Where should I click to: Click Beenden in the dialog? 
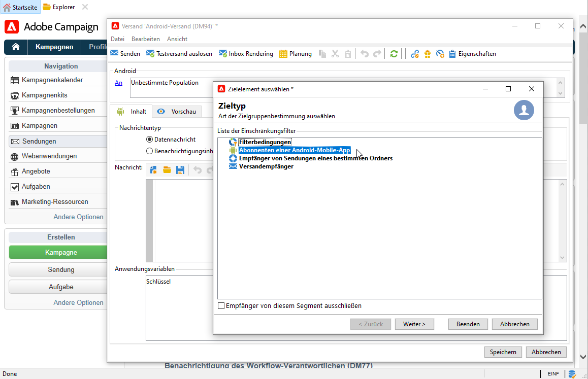[x=468, y=324]
